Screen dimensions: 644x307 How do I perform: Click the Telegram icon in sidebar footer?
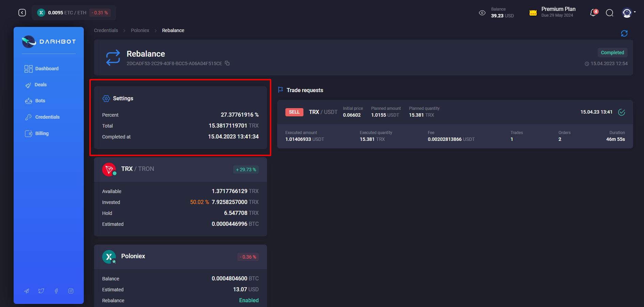point(27,291)
